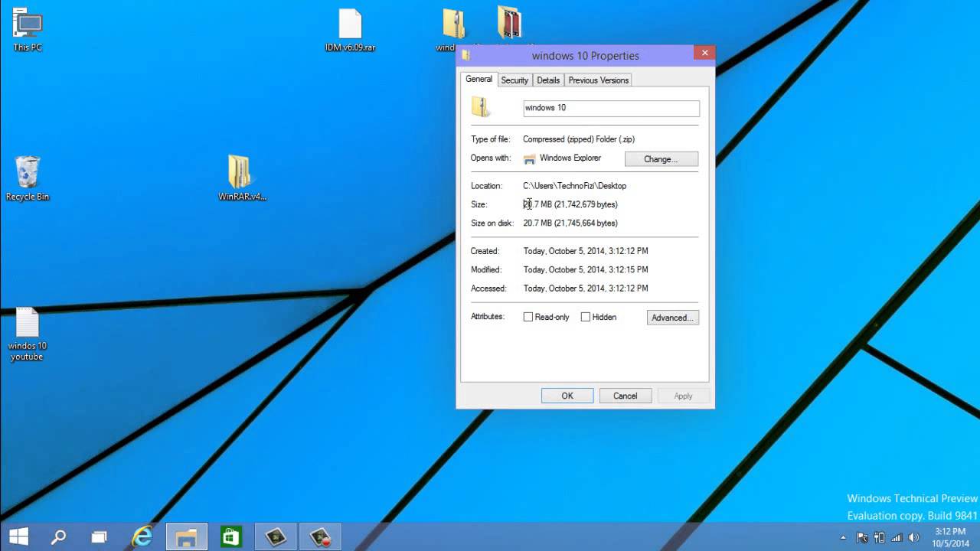Viewport: 980px width, 551px height.
Task: Click the Apply button
Action: coord(683,396)
